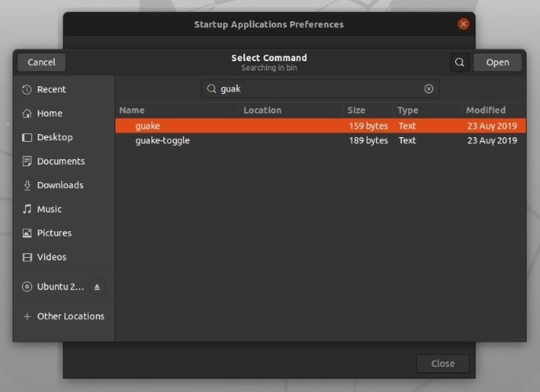
Task: Eject the Ubuntu volume
Action: click(97, 287)
